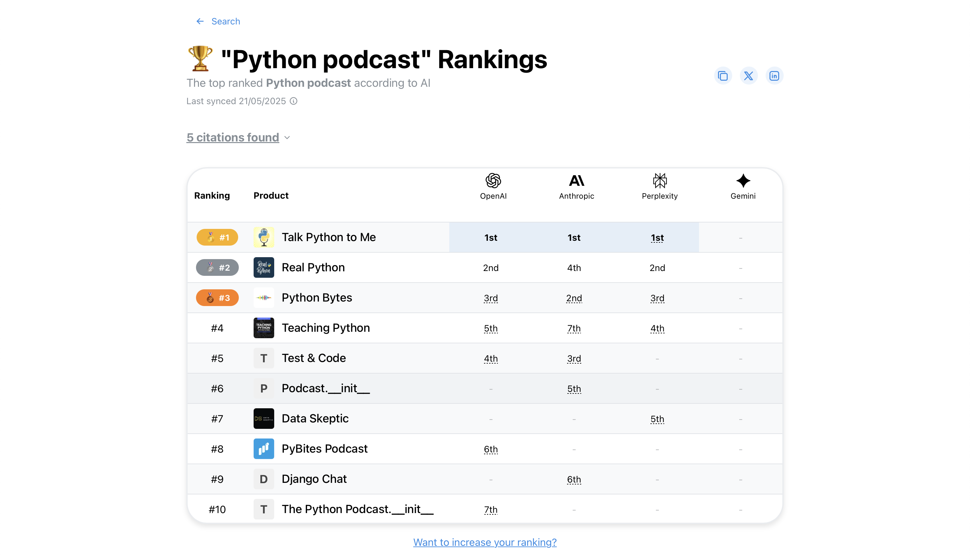
Task: Click the Perplexity logo column header
Action: [660, 180]
